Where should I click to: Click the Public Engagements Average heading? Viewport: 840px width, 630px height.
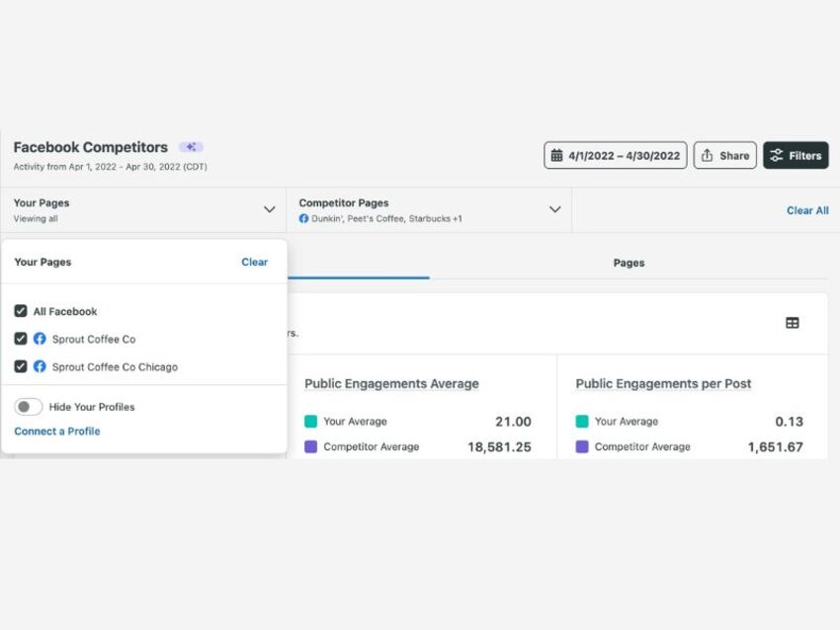click(391, 384)
